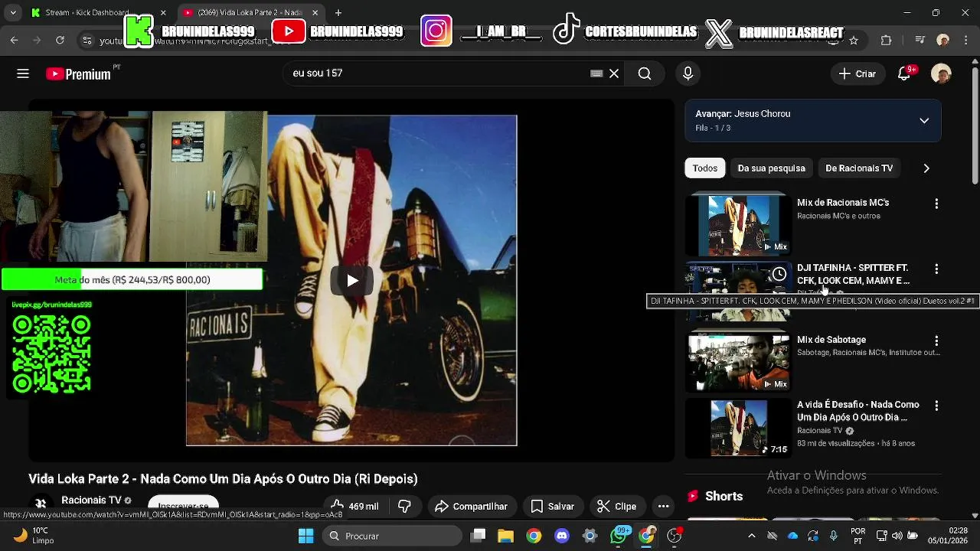Viewport: 980px width, 551px height.
Task: Select the Todos filter chip
Action: click(x=705, y=168)
